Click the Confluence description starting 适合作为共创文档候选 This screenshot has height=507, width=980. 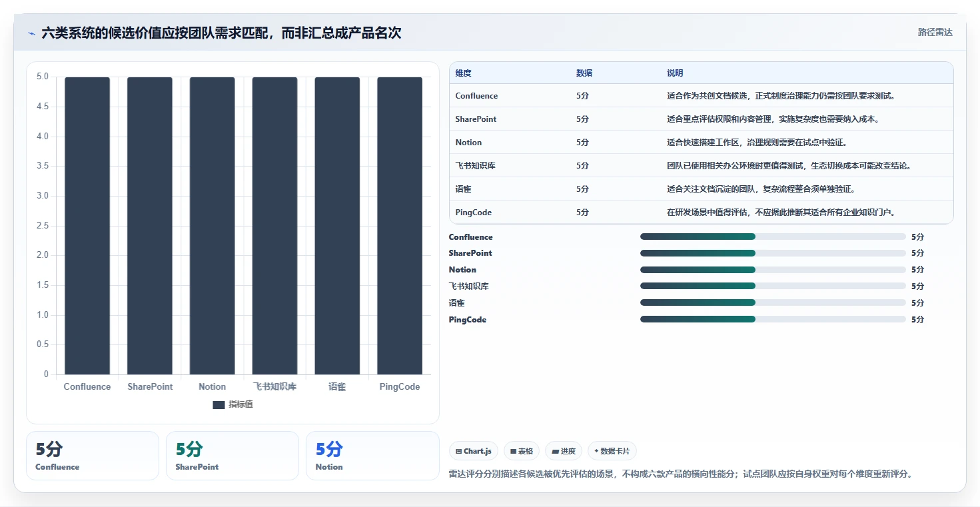(x=781, y=96)
